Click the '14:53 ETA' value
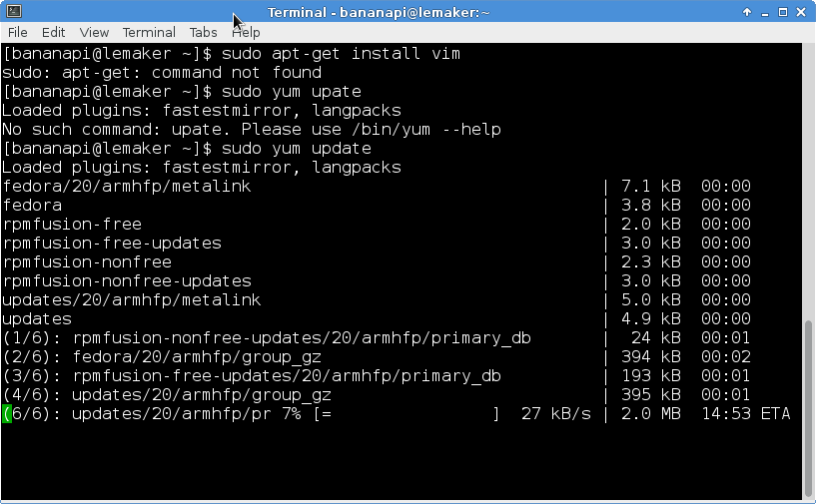Screen dimensions: 816x504 tap(746, 414)
